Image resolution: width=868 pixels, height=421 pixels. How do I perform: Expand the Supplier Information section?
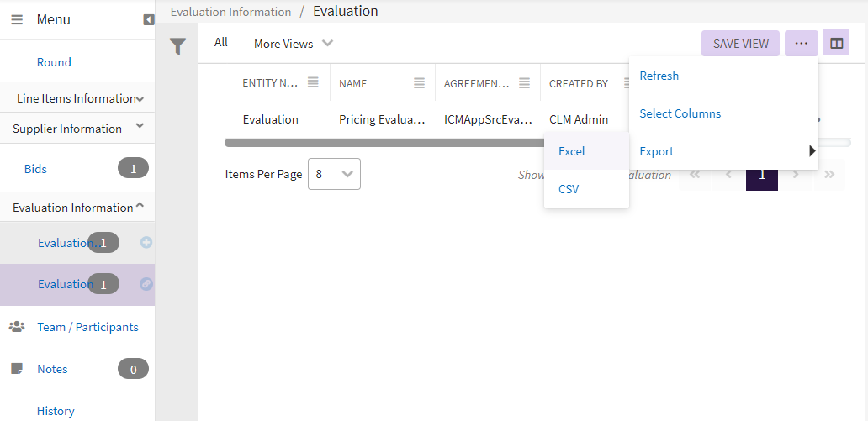(140, 127)
